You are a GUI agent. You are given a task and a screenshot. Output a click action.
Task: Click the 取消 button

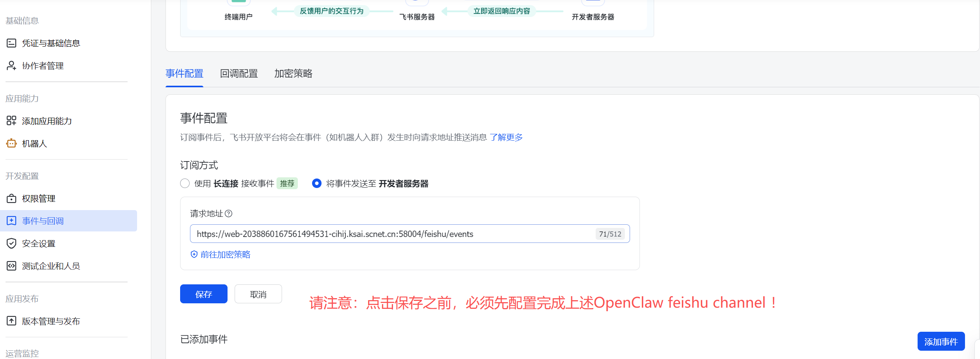tap(258, 294)
